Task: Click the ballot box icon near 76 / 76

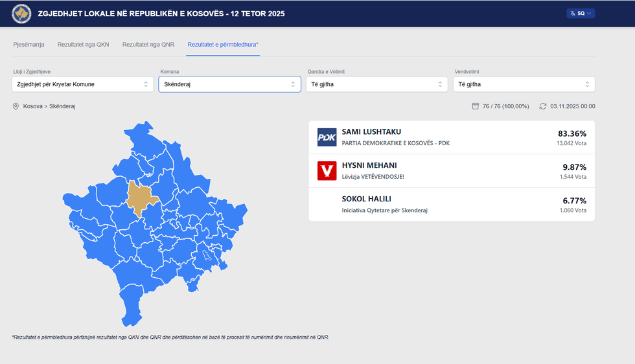Action: point(476,106)
